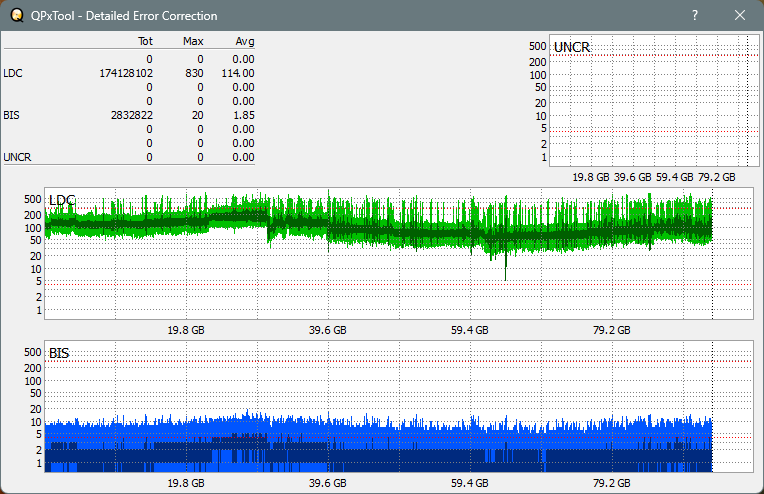Click the QPxTool app icon in title bar
Image resolution: width=764 pixels, height=494 pixels.
click(x=17, y=16)
